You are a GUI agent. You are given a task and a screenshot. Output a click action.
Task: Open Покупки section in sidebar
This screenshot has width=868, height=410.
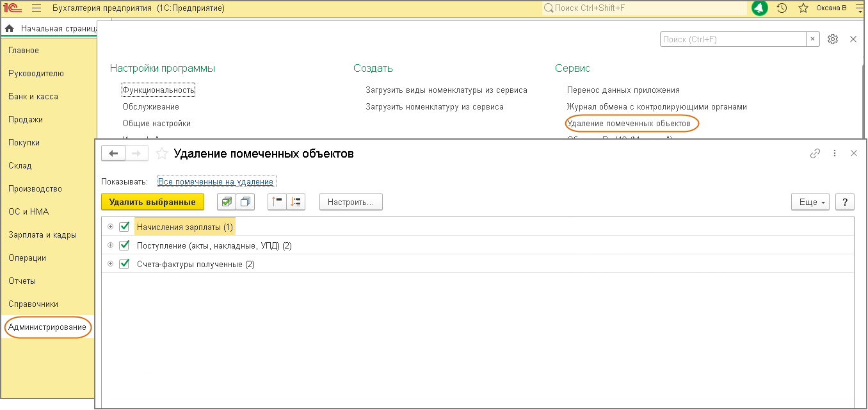[x=24, y=143]
